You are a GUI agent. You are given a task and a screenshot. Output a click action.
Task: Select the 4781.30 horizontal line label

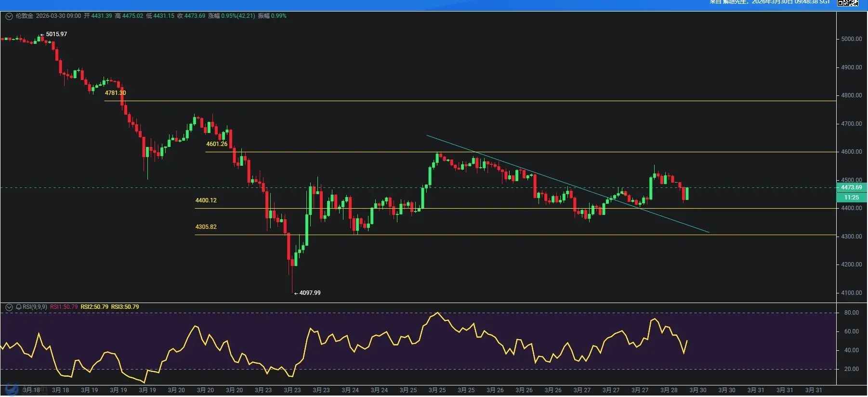(x=116, y=93)
